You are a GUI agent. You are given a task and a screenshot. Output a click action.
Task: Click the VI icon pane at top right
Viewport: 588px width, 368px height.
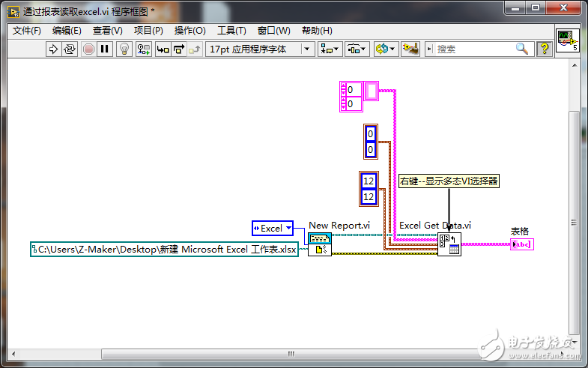(x=567, y=40)
